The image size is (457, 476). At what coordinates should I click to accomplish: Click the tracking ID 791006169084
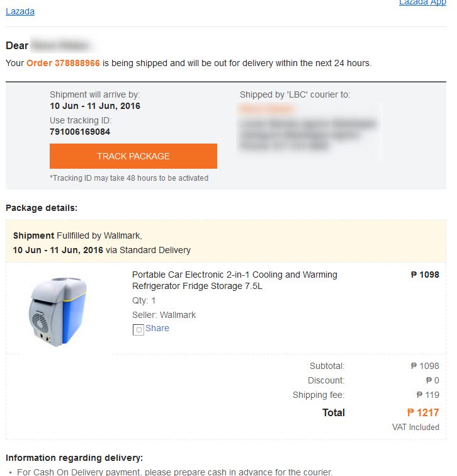click(x=79, y=132)
